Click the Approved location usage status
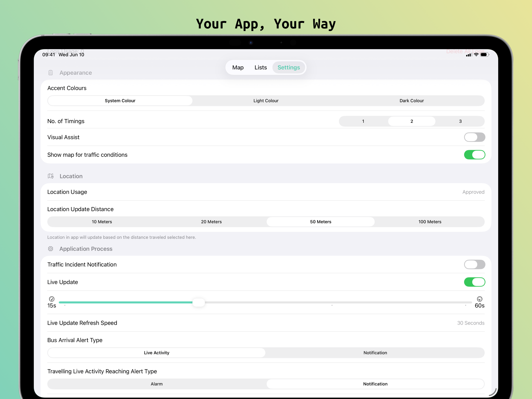Viewport: 532px width, 399px height. click(473, 192)
